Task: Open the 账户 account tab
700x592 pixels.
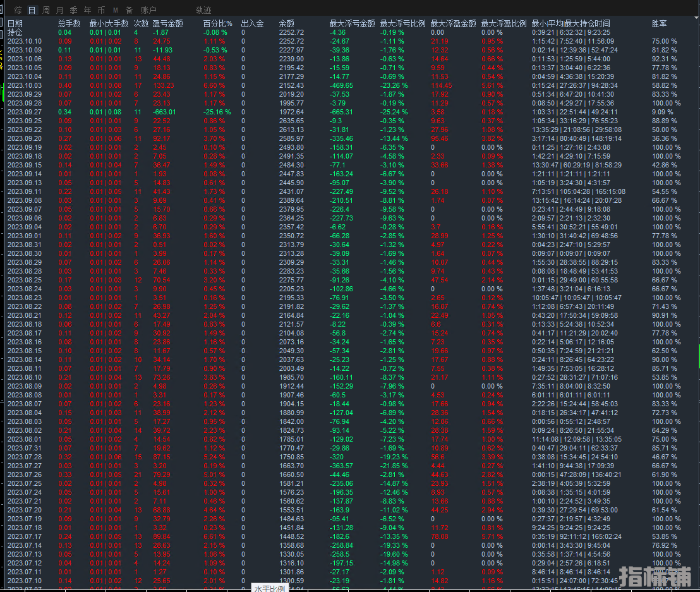Action: pyautogui.click(x=148, y=10)
